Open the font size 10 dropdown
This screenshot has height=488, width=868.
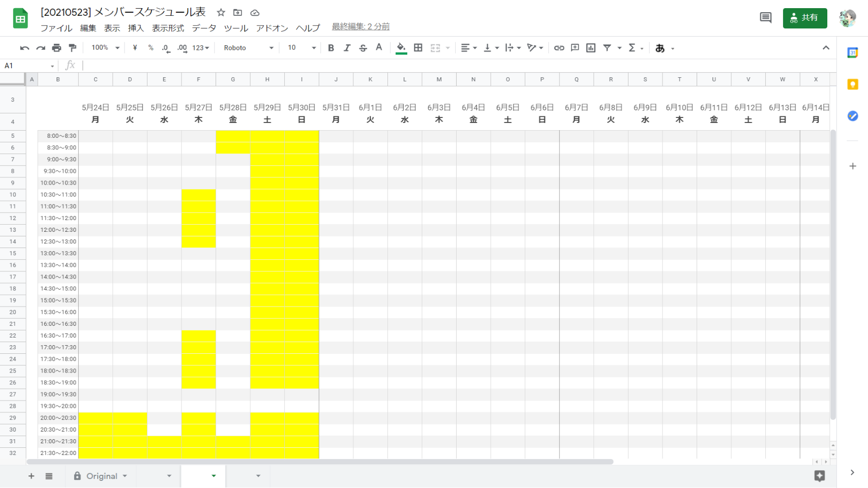[302, 48]
